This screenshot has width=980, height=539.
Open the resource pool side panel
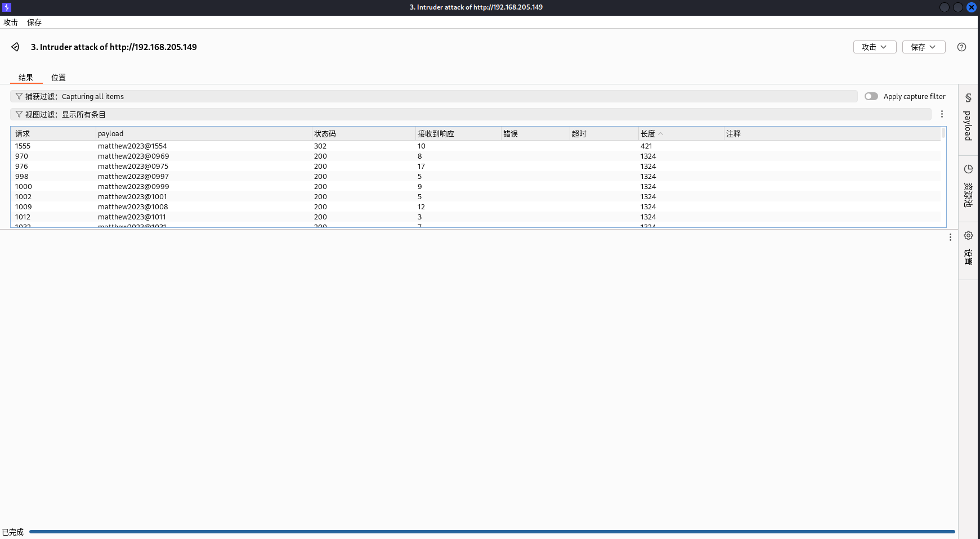pos(968,187)
